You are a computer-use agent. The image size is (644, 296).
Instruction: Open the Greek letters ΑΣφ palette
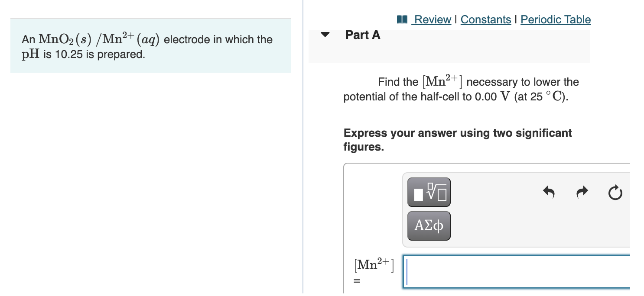pos(428,225)
